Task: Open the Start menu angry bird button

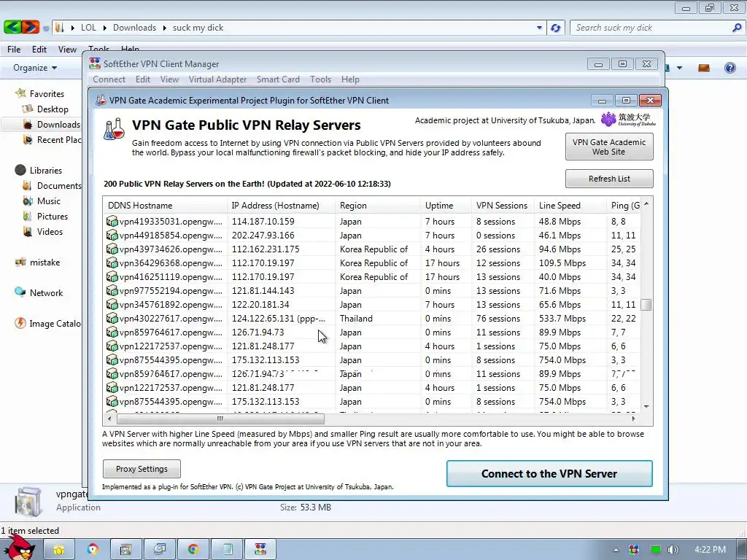Action: pyautogui.click(x=19, y=548)
